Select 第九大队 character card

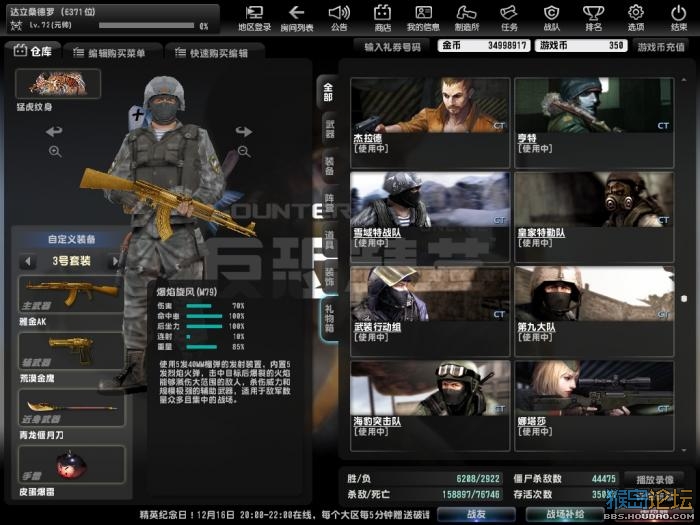[594, 311]
